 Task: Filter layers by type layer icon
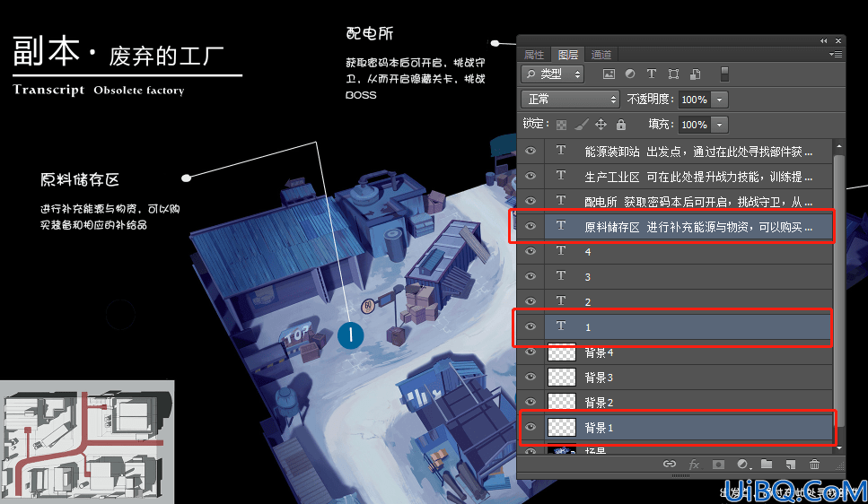(651, 74)
